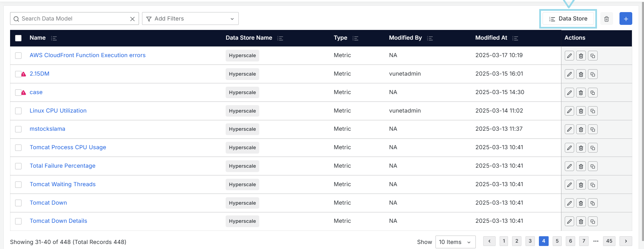Click the warning icon next to 2.15DM
This screenshot has width=644, height=249.
pos(24,74)
